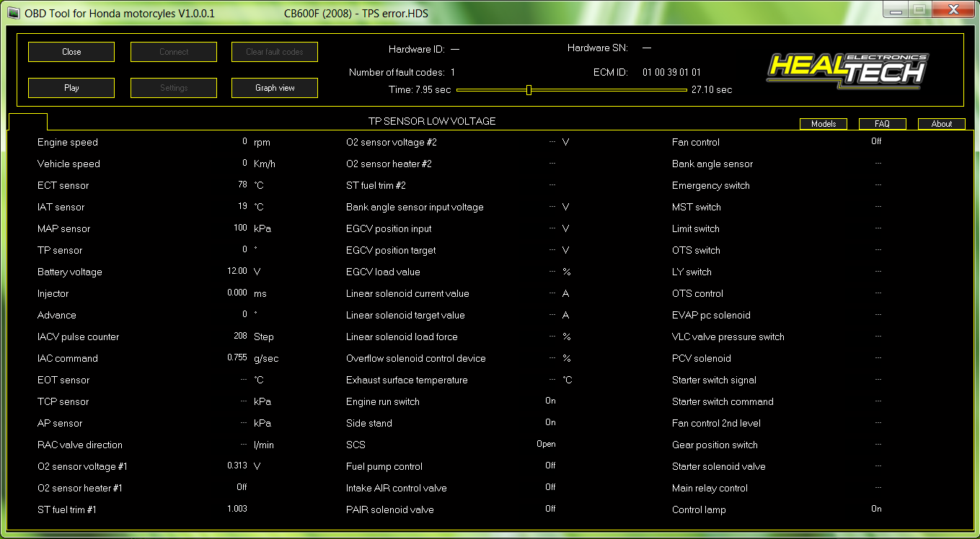The height and width of the screenshot is (539, 980).
Task: Click O2 sensor voltage #1 value 0.313
Action: click(237, 465)
